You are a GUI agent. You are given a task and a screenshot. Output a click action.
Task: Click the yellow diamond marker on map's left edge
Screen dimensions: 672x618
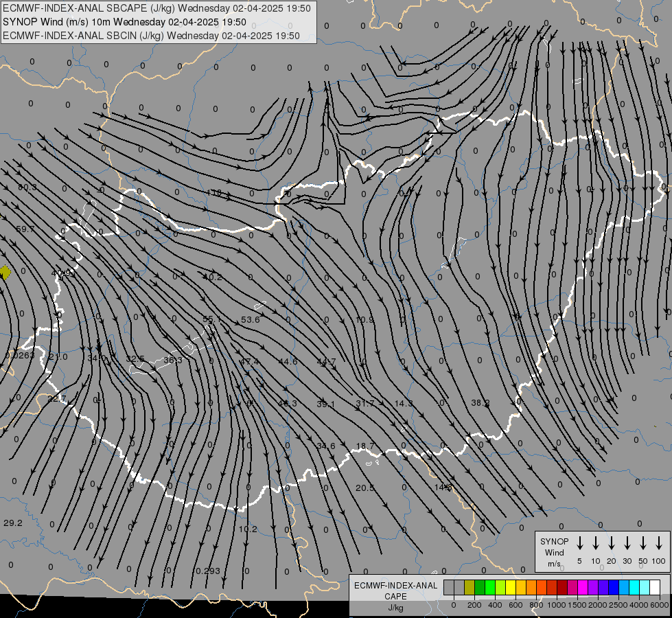coord(5,273)
